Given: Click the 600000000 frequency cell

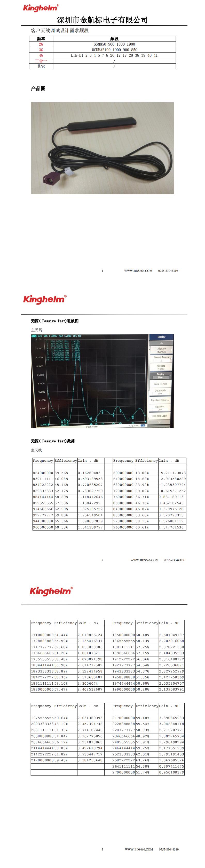Looking at the screenshot, I should pos(124,473).
